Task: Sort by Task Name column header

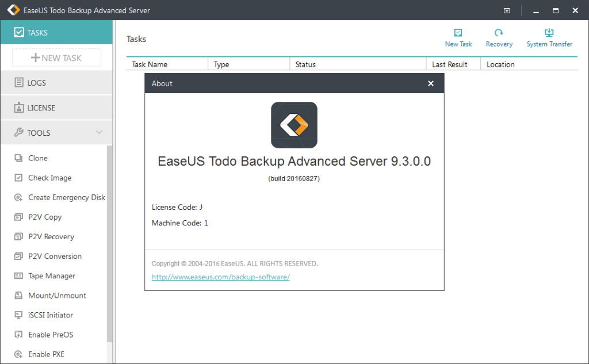Action: (167, 64)
